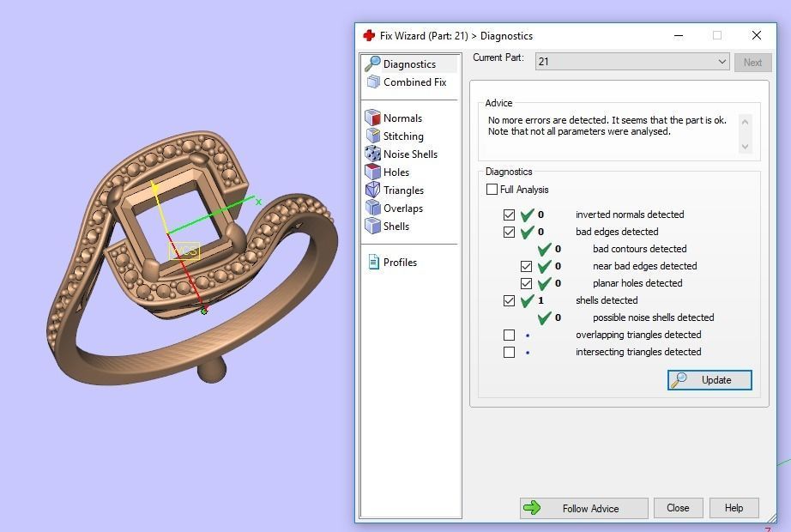The width and height of the screenshot is (791, 532).
Task: Click the red cross Fix Wizard icon
Action: coord(369,35)
